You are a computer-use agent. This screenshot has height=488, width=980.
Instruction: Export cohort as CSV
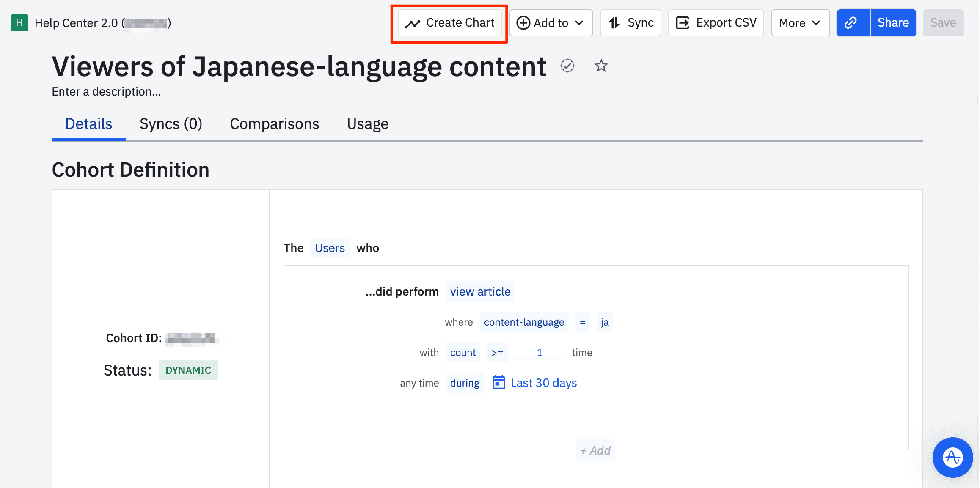[x=716, y=23]
